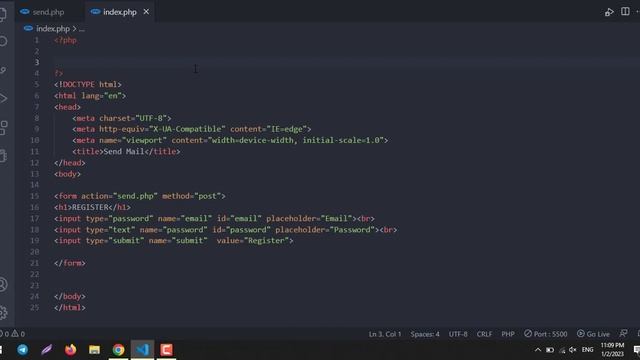Click the title Send Mail line
This screenshot has width=640, height=360.
pyautogui.click(x=126, y=151)
